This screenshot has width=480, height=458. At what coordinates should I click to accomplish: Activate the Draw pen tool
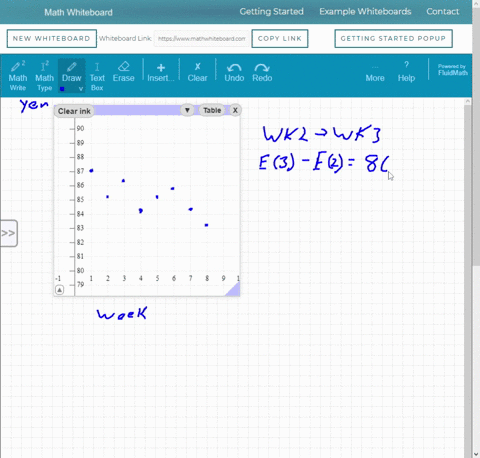tap(71, 73)
